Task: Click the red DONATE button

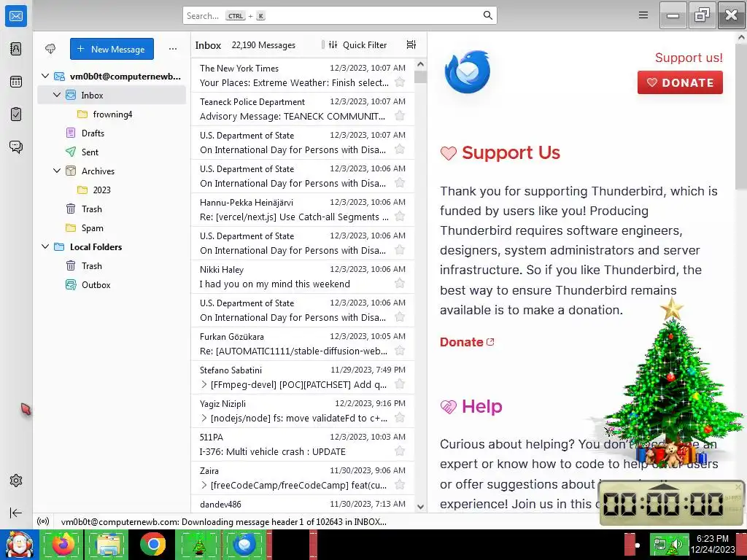Action: [x=680, y=82]
